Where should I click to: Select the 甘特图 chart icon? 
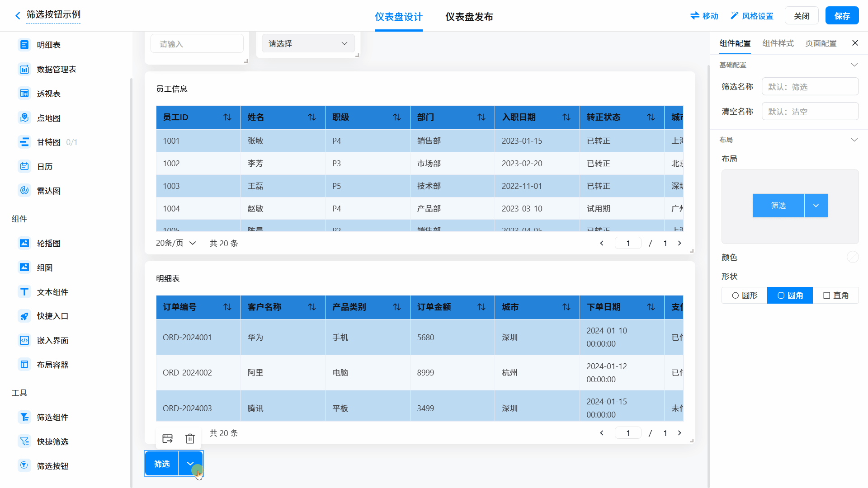pyautogui.click(x=24, y=142)
